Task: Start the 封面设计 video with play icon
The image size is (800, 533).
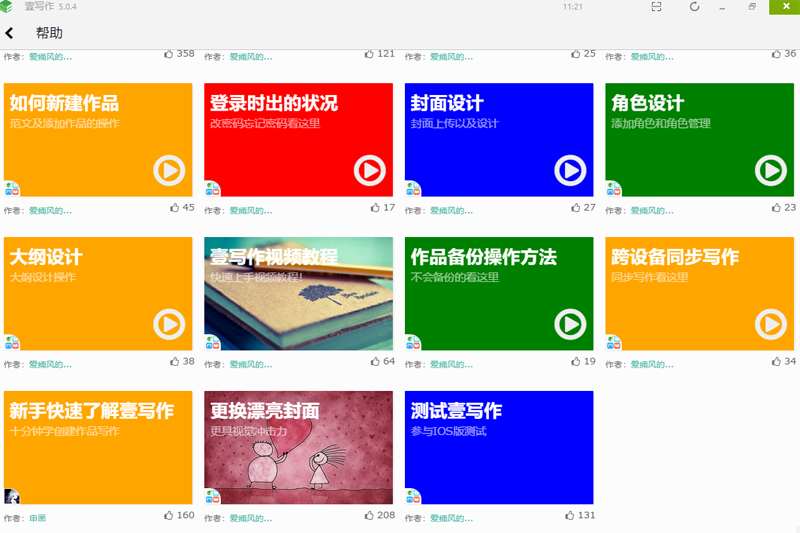Action: pyautogui.click(x=570, y=171)
